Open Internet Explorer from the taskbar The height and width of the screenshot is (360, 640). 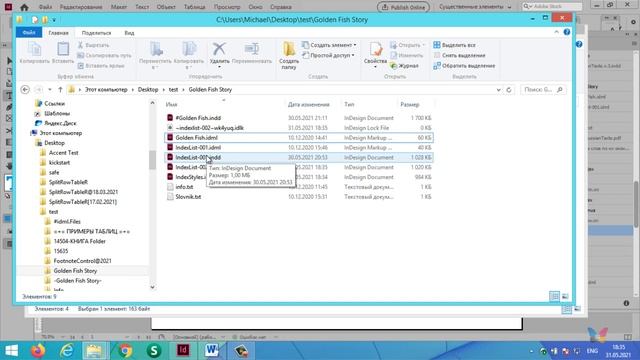pos(67,351)
